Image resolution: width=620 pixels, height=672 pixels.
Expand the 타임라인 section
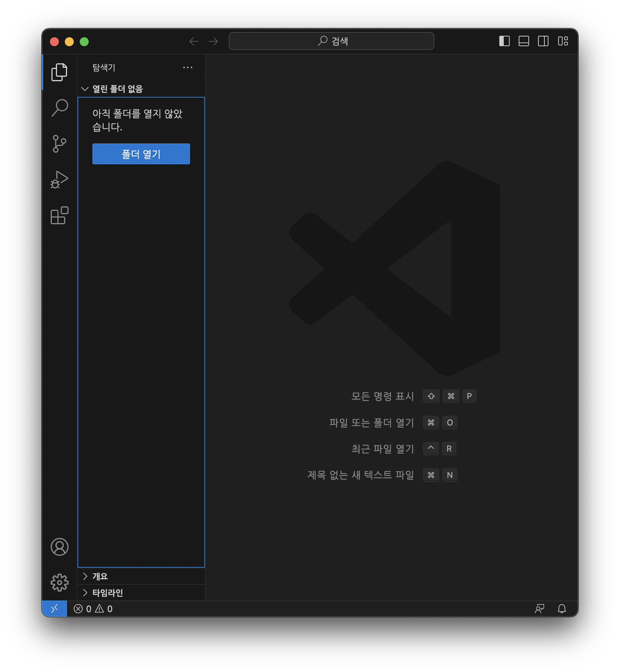click(x=141, y=593)
